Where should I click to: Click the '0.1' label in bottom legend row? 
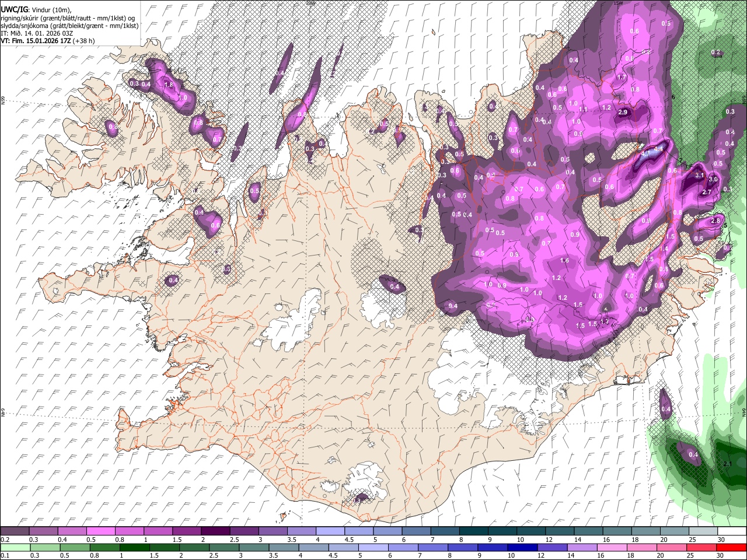coord(5,555)
